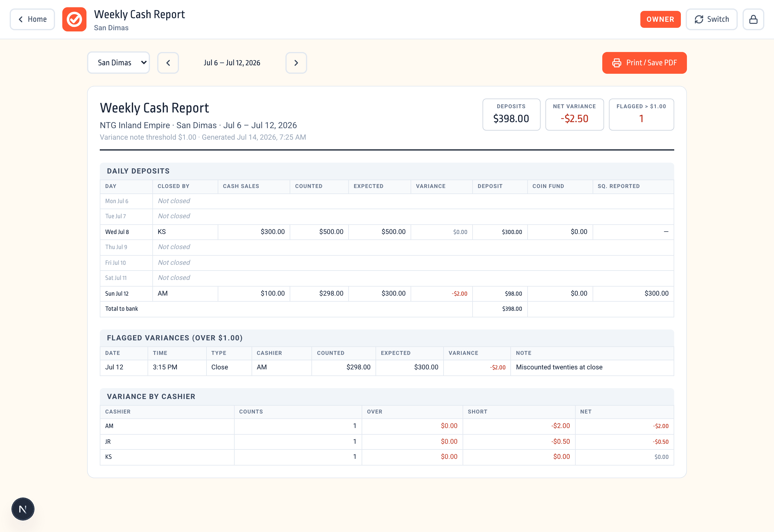This screenshot has height=532, width=774.
Task: Select the NET VARIANCE -$2.50 summary card
Action: [574, 114]
